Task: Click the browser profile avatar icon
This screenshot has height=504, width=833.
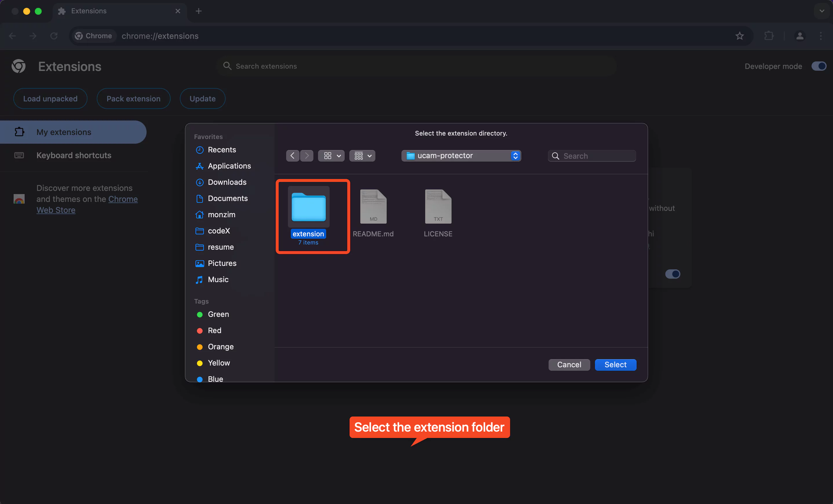Action: (x=799, y=36)
